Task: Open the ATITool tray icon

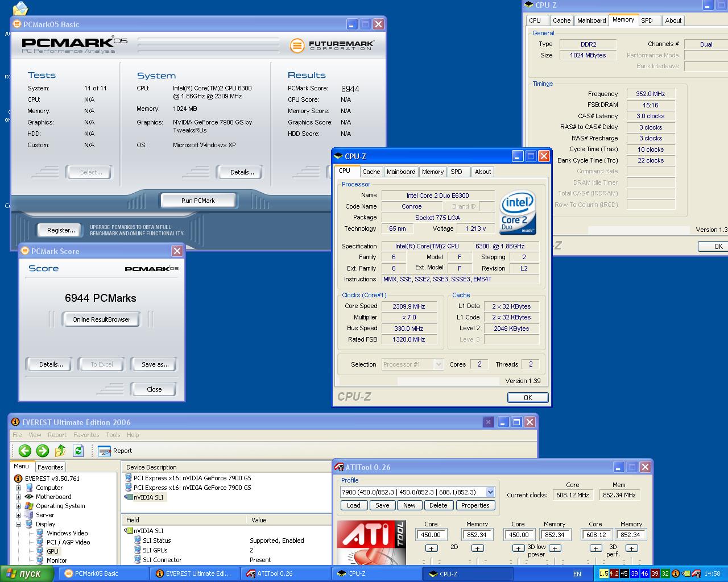Action: point(697,573)
